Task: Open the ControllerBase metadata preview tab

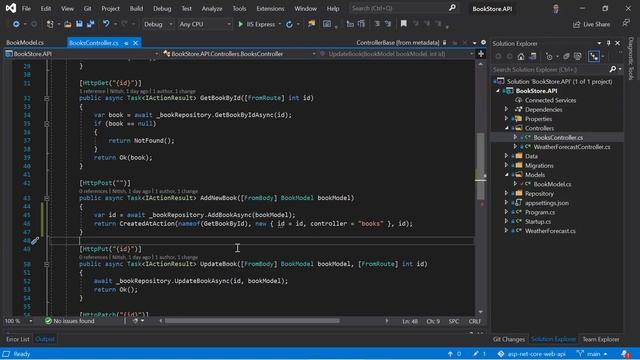Action: pyautogui.click(x=398, y=42)
